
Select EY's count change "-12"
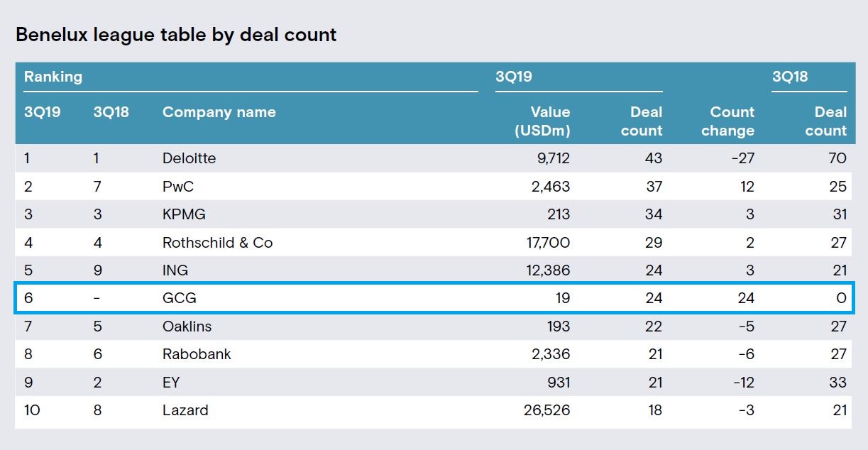[x=744, y=383]
